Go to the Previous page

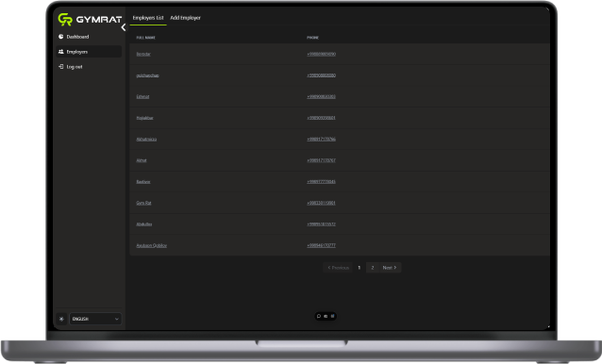coord(338,268)
